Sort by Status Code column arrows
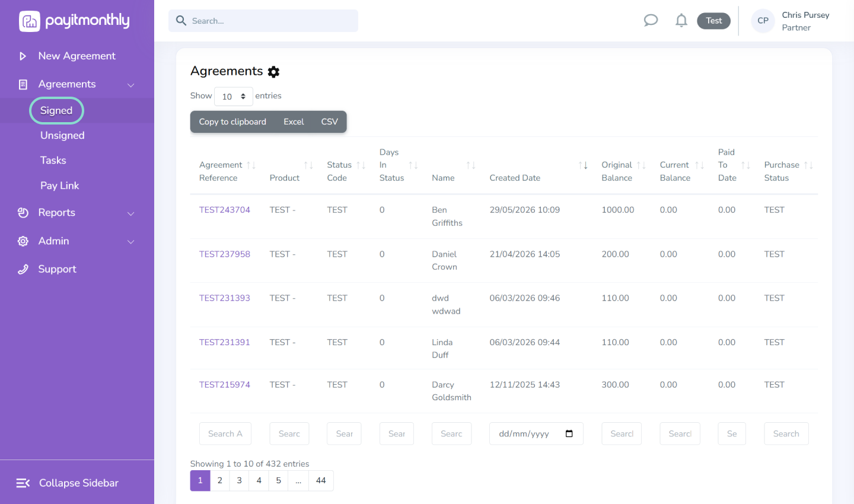854x504 pixels. pyautogui.click(x=361, y=165)
